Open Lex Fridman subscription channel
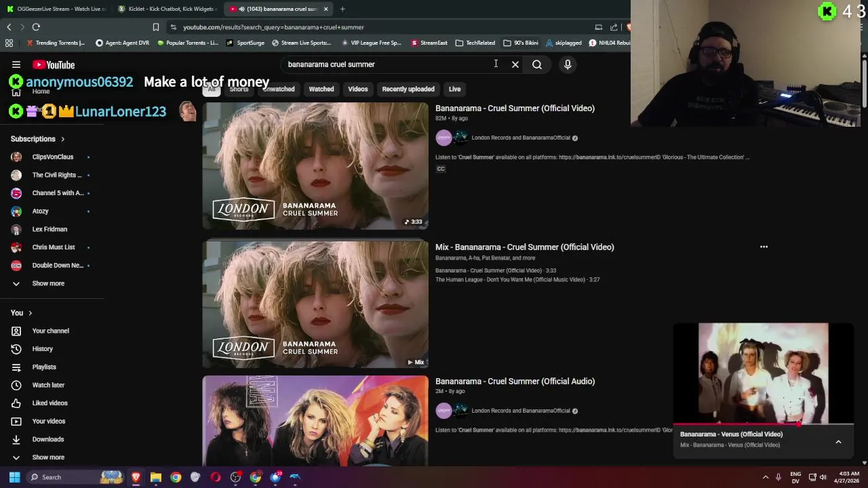The width and height of the screenshot is (868, 488). [x=50, y=229]
